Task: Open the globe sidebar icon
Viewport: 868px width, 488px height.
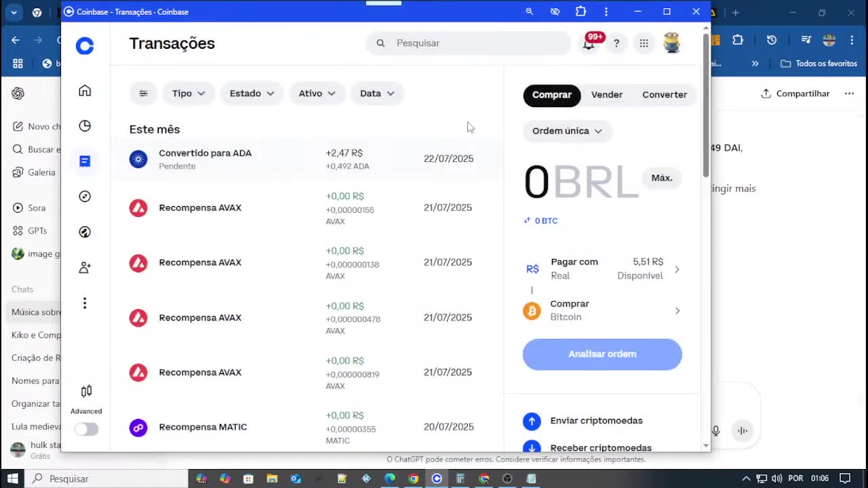Action: [85, 232]
